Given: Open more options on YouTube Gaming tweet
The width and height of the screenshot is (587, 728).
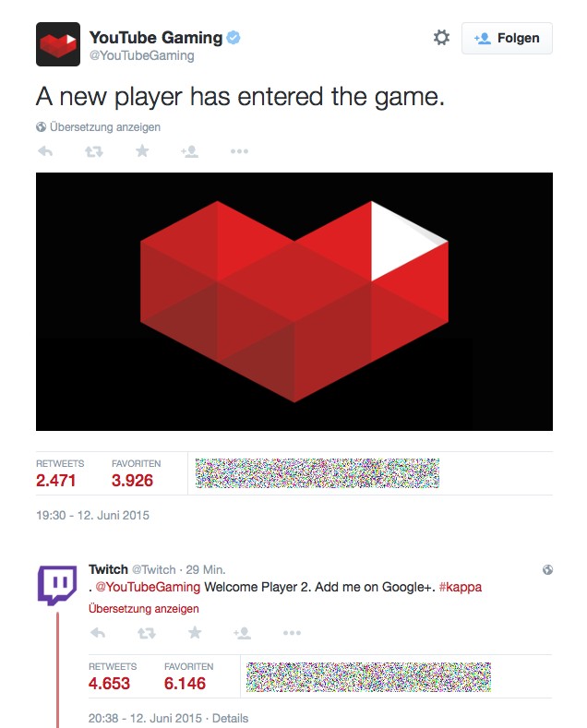Looking at the screenshot, I should point(239,151).
